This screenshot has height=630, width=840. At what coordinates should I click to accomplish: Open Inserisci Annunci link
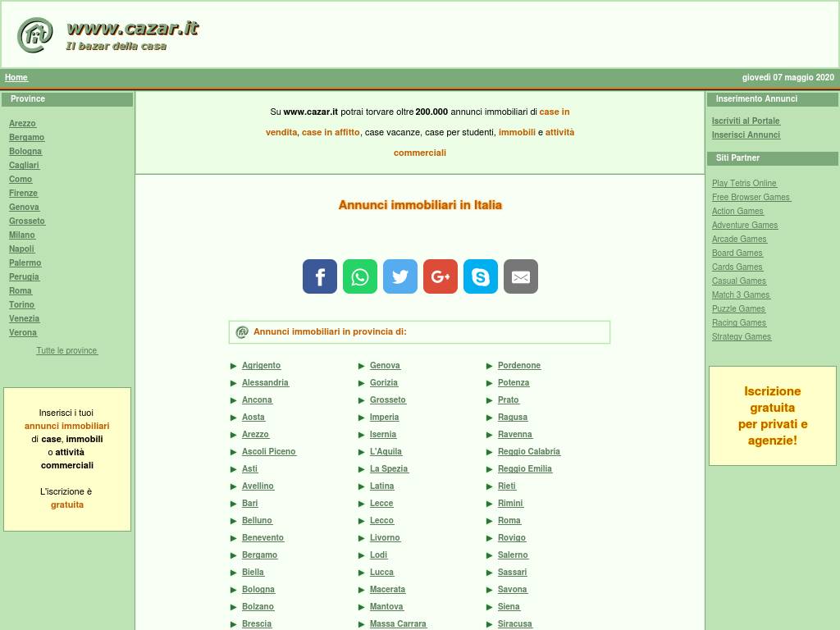pyautogui.click(x=746, y=135)
